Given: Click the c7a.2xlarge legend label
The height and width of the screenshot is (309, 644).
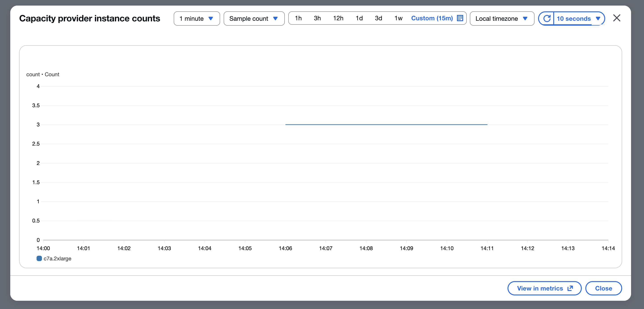Looking at the screenshot, I should pyautogui.click(x=57, y=258).
